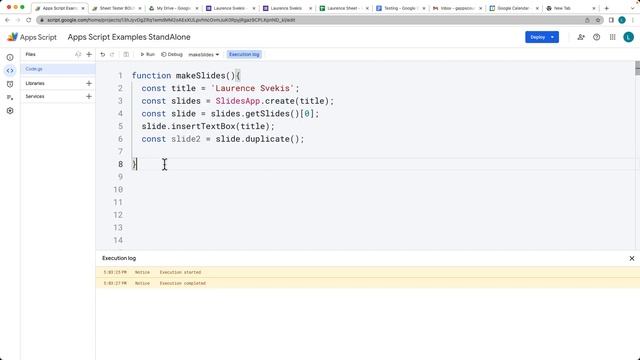The width and height of the screenshot is (640, 360).
Task: Open the Google account avatar
Action: pos(629,37)
